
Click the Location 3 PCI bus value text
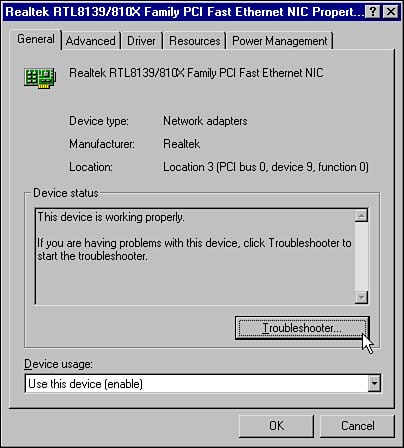click(266, 167)
